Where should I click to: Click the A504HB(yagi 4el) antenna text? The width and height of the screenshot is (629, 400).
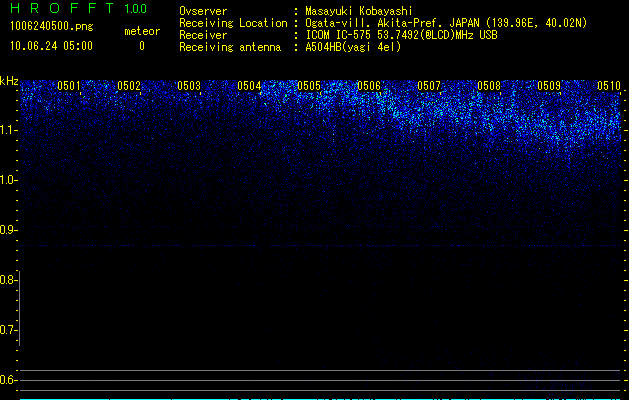point(353,47)
